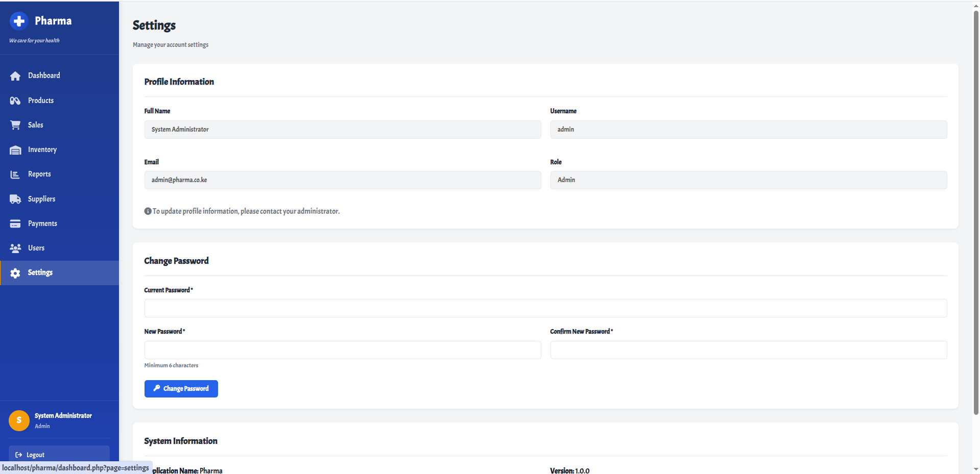
Task: Open the Payments section
Action: click(42, 223)
